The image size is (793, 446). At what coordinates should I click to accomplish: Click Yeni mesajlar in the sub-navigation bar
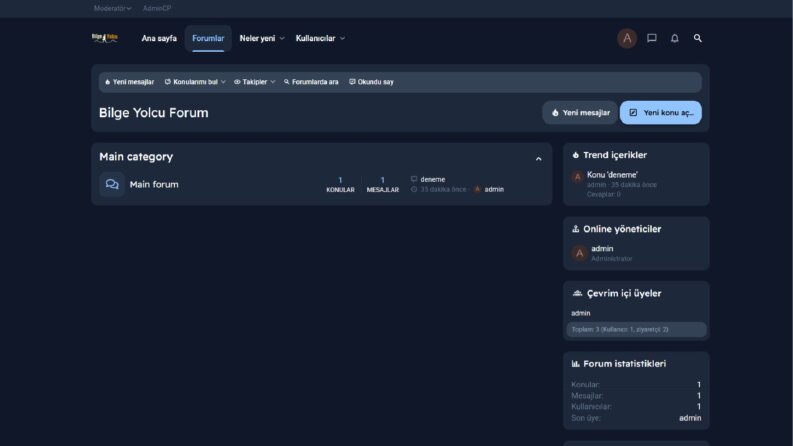(x=129, y=82)
